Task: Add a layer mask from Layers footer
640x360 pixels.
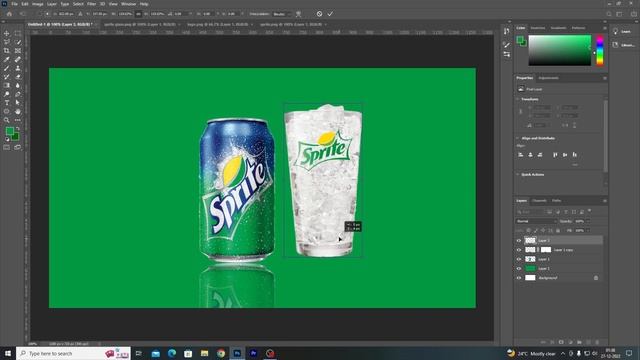Action: click(x=561, y=342)
